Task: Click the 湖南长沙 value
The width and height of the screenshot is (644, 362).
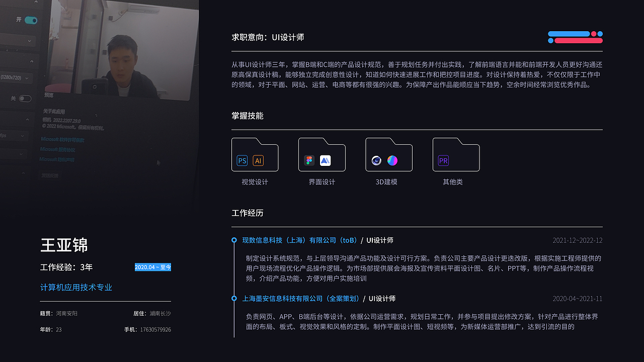Action: 160,314
